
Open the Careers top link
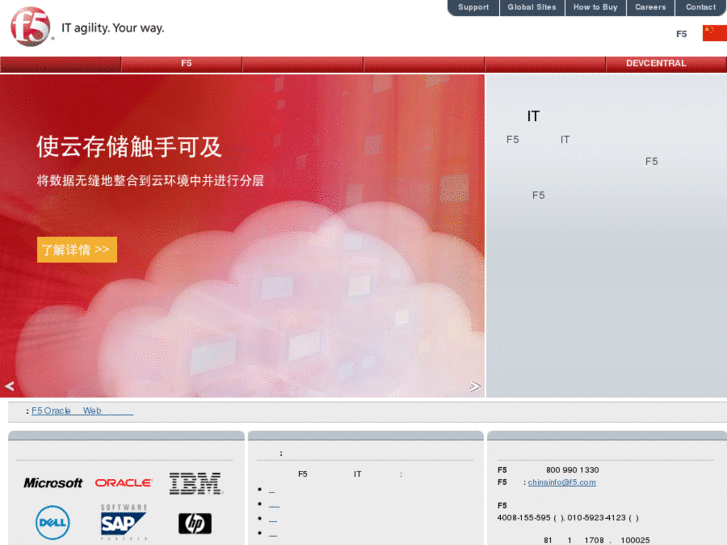click(650, 7)
